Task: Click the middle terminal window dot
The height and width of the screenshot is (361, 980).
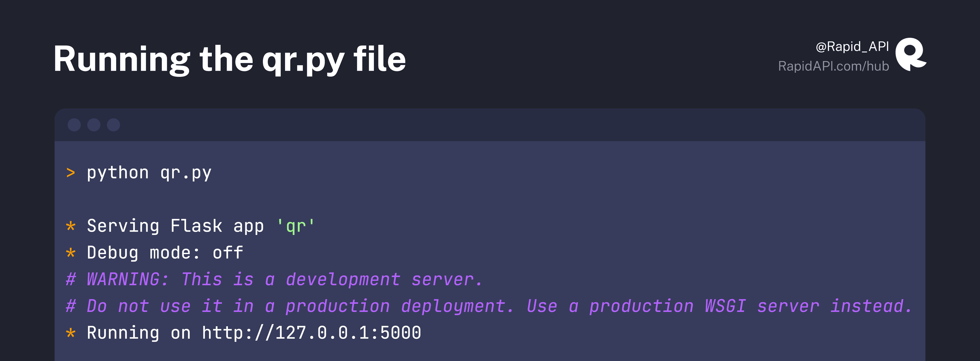Action: 94,125
